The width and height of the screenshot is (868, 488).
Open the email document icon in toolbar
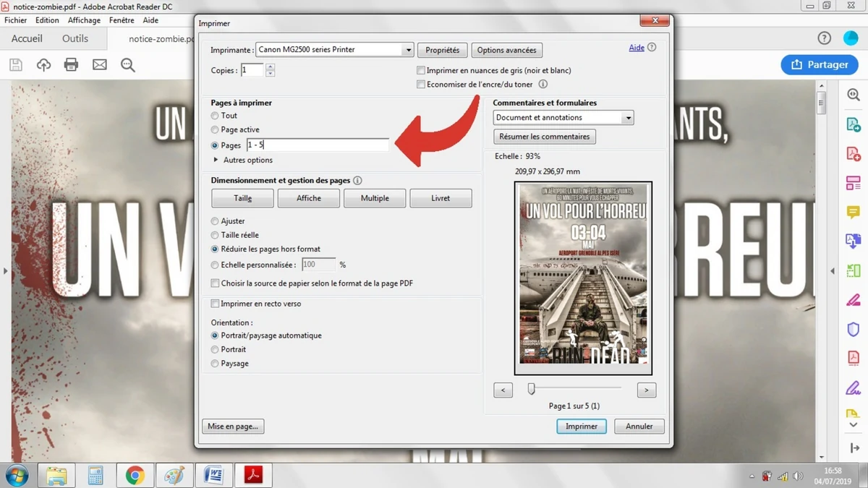click(98, 64)
